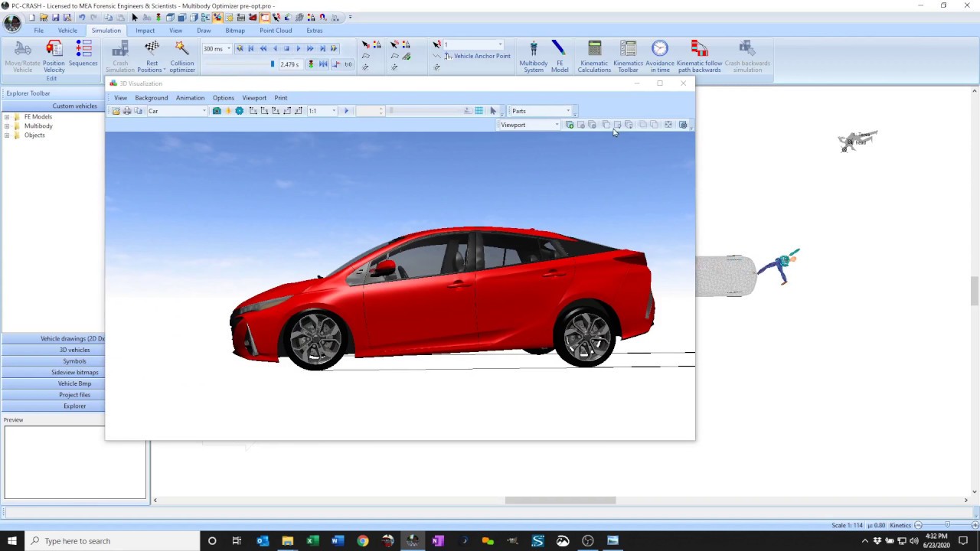Click the camera snapshot icon in 3D toolbar

217,111
